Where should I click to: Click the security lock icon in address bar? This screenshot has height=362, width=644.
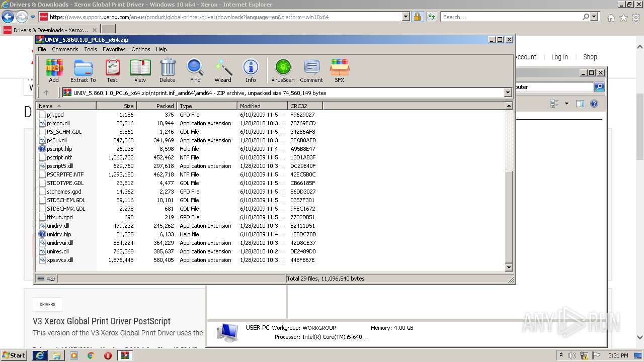coord(417,17)
